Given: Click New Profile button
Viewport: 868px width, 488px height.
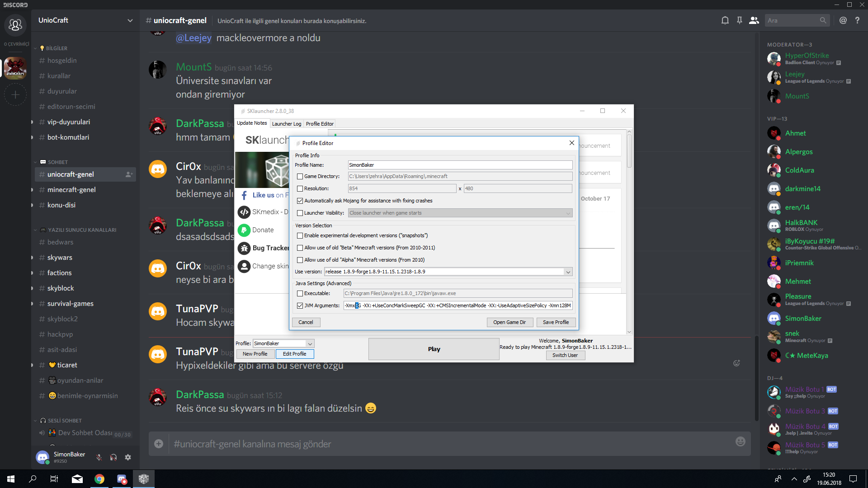Looking at the screenshot, I should (x=255, y=354).
